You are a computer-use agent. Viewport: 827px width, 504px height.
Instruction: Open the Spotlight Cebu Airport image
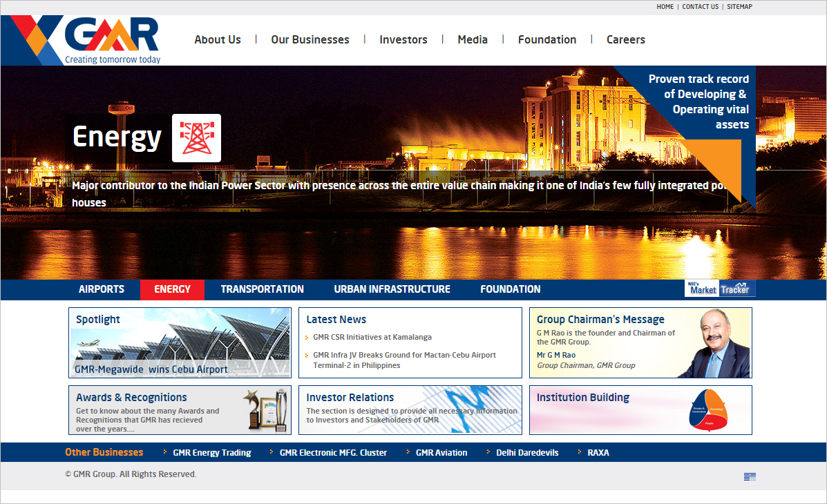click(180, 342)
